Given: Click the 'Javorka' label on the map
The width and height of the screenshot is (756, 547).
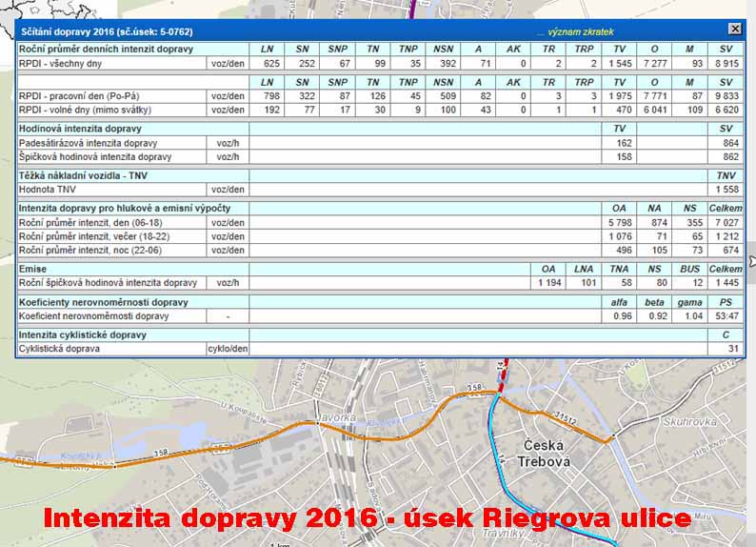Looking at the screenshot, I should (337, 417).
